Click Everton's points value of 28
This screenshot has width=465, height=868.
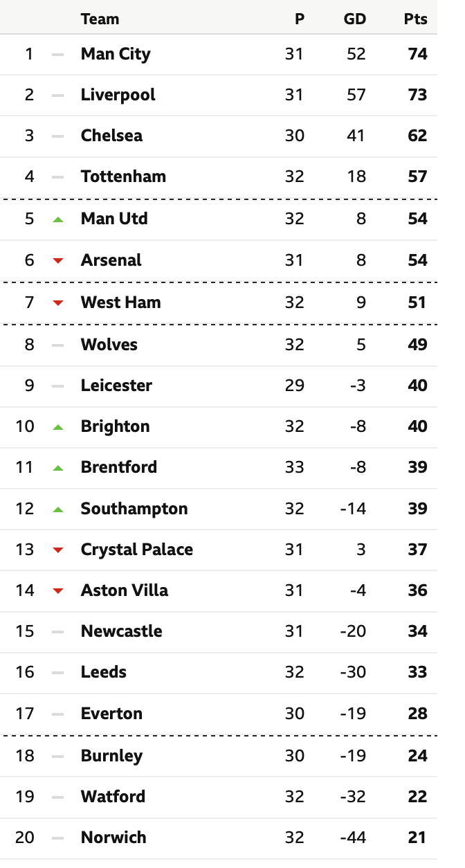click(x=418, y=714)
